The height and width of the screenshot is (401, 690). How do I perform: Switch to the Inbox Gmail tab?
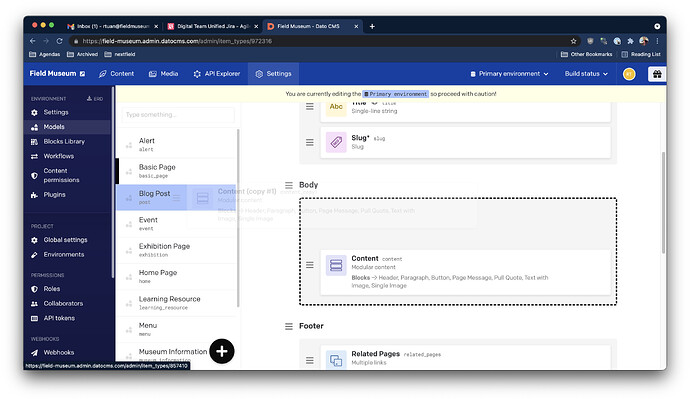(113, 26)
